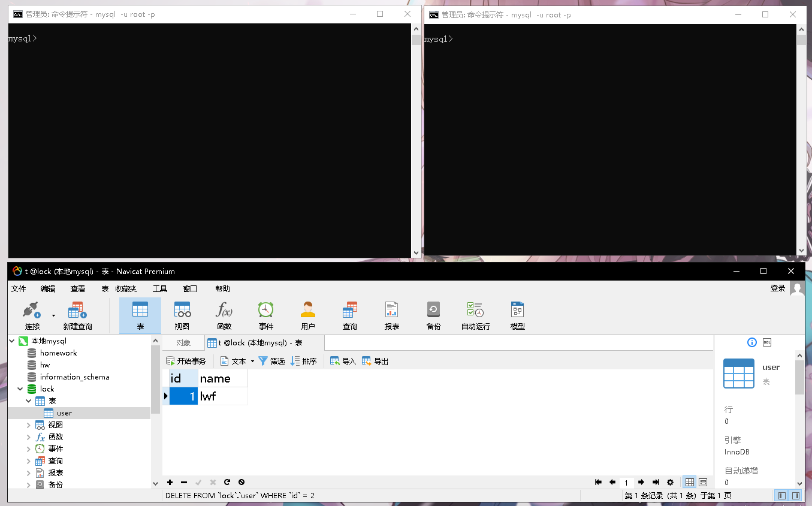Select the 表 (Table) toolbar icon
Screen dimensions: 812x506
coord(140,315)
